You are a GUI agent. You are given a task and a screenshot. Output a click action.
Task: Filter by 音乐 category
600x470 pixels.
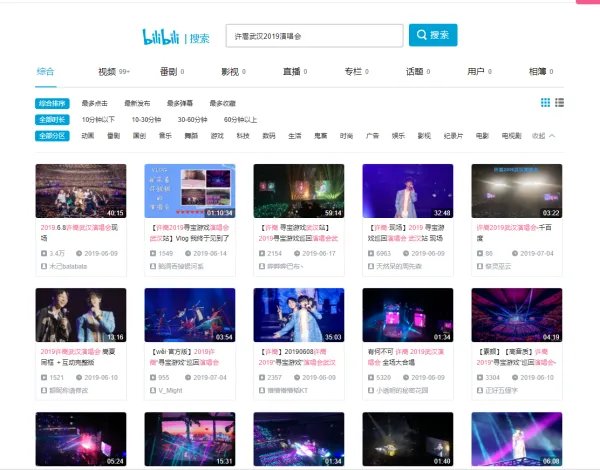pyautogui.click(x=165, y=136)
